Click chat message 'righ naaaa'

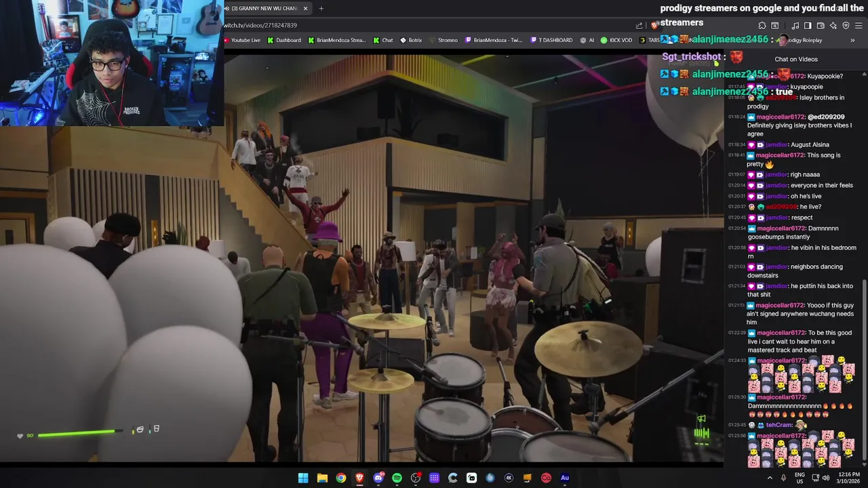click(805, 174)
